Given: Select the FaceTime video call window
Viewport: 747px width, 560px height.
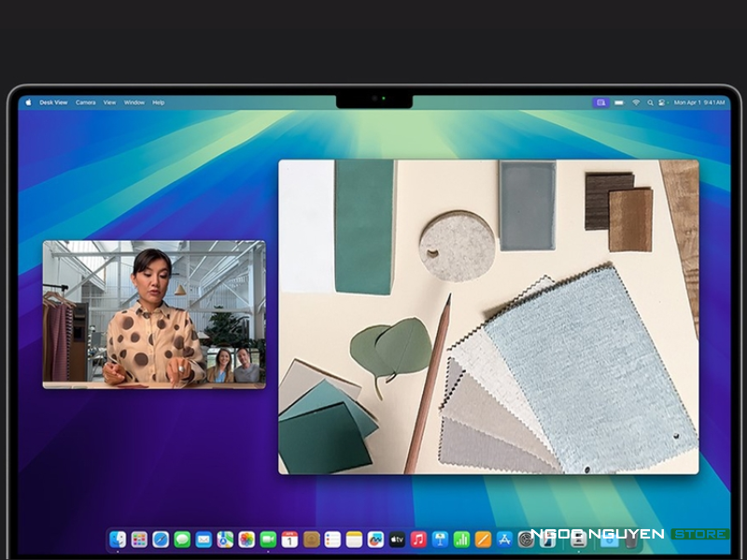Looking at the screenshot, I should pos(153,315).
